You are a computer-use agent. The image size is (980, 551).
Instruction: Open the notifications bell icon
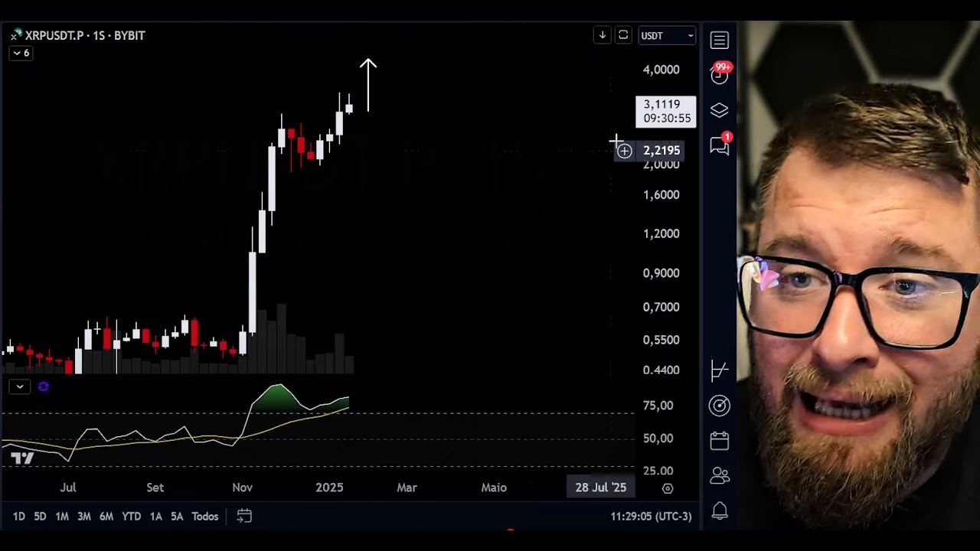(719, 510)
